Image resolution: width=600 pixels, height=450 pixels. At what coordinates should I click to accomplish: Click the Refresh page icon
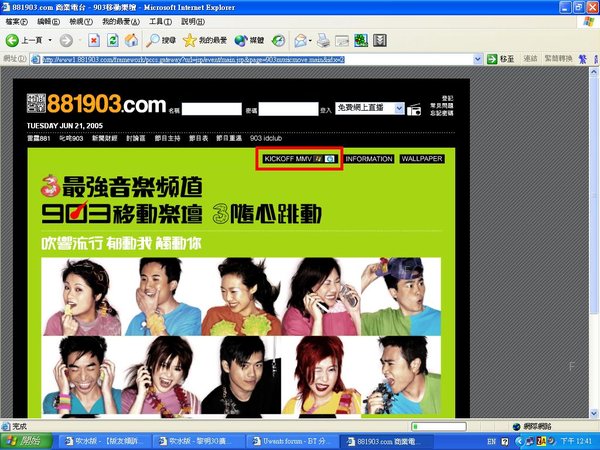(112, 40)
